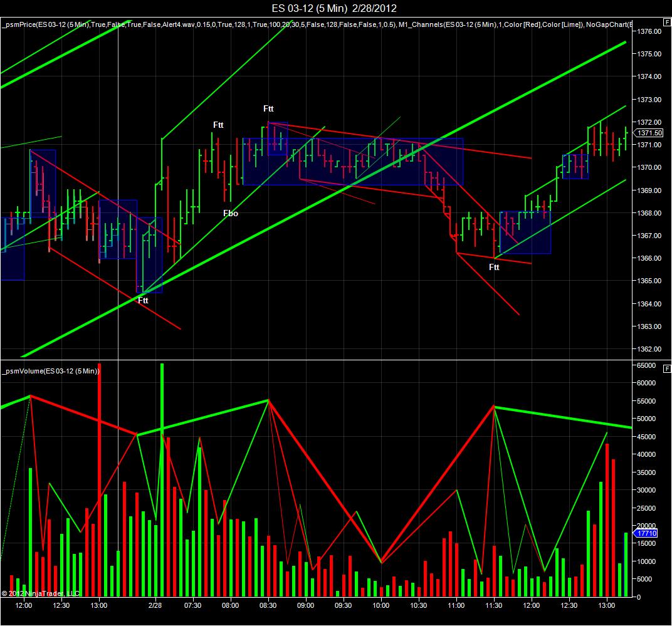Click the 1373.00 price axis label
This screenshot has width=672, height=626.
pyautogui.click(x=649, y=100)
